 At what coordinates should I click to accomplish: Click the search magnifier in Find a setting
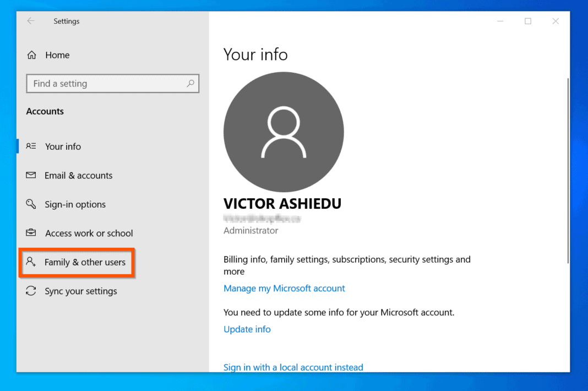coord(190,83)
